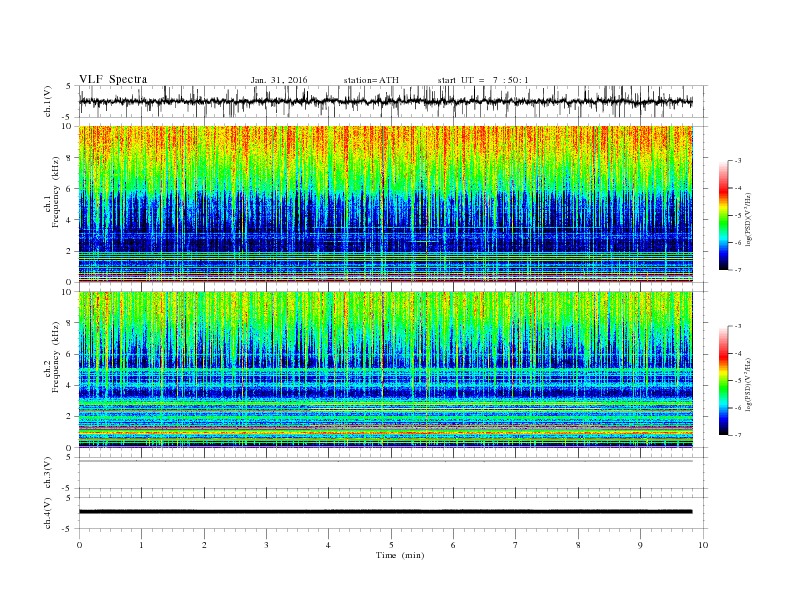
Task: Click the ch.1 frequency tick label "6"
Action: (x=70, y=189)
